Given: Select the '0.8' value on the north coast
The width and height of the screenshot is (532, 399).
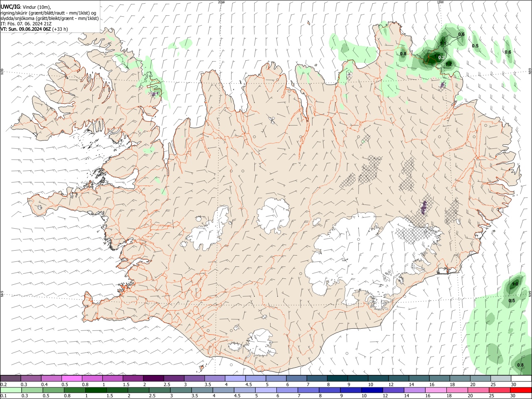Looking at the screenshot, I should 403,54.
